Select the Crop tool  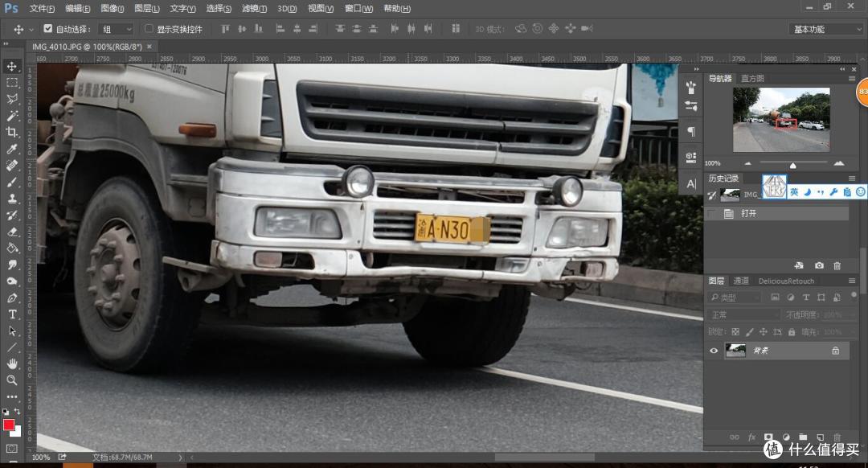12,133
